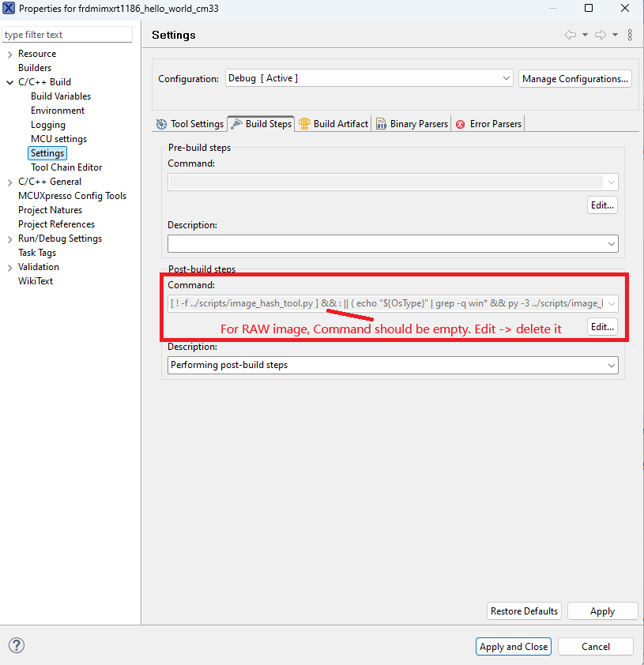The height and width of the screenshot is (665, 644).
Task: Collapse the C/C++ Build tree node
Action: (x=9, y=82)
